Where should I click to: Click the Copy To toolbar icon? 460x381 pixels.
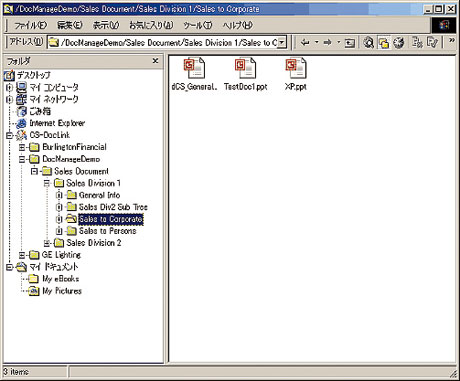[432, 43]
